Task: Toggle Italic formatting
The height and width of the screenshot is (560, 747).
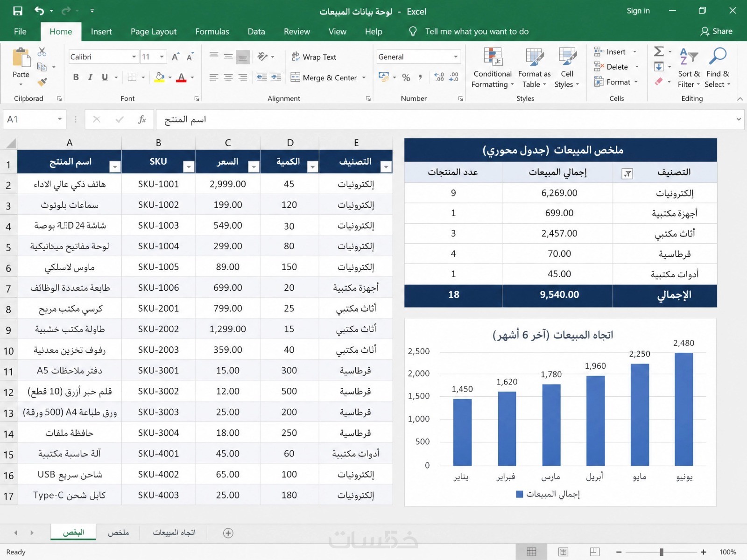Action: coord(90,77)
